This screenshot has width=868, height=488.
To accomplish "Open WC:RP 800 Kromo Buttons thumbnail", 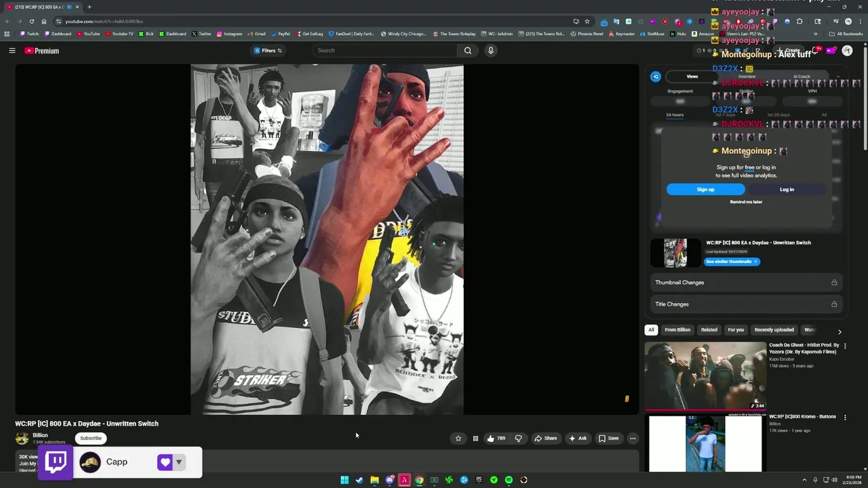I will coord(705,443).
